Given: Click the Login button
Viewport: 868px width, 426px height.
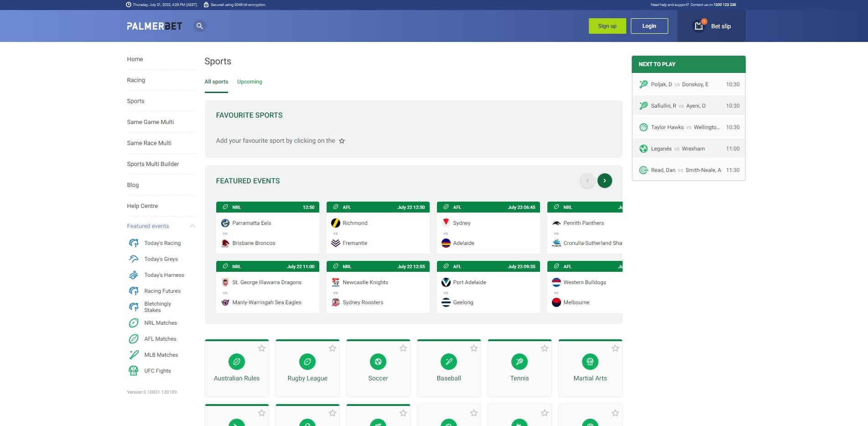Looking at the screenshot, I should [649, 26].
